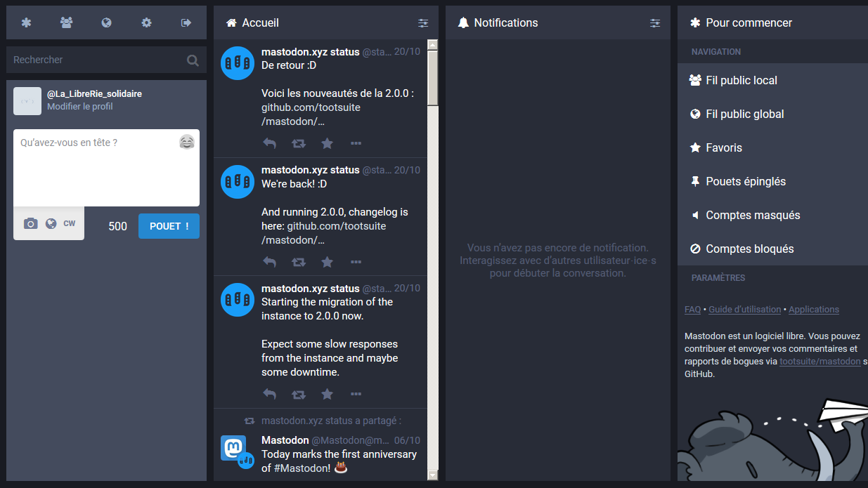Toggle the CW content warning button

pos(70,224)
